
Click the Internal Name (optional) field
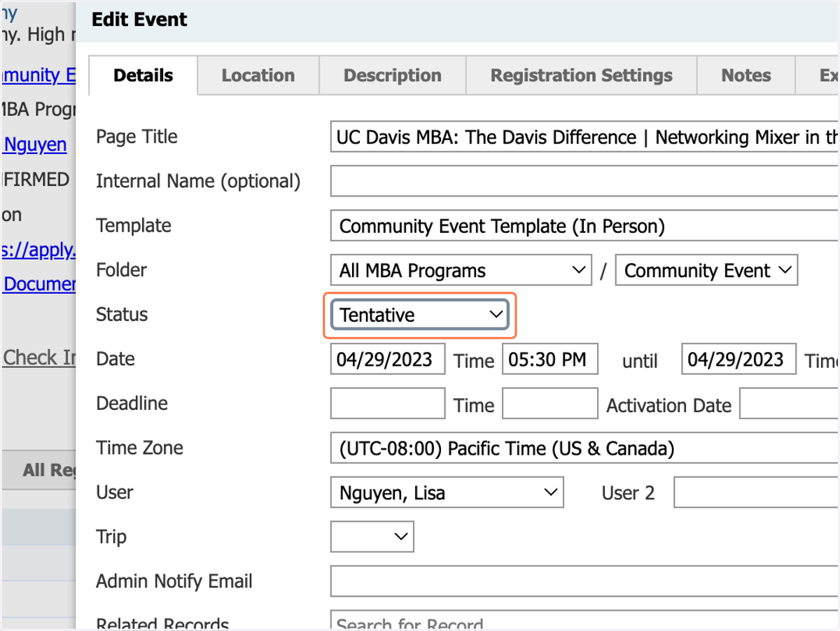tap(584, 181)
